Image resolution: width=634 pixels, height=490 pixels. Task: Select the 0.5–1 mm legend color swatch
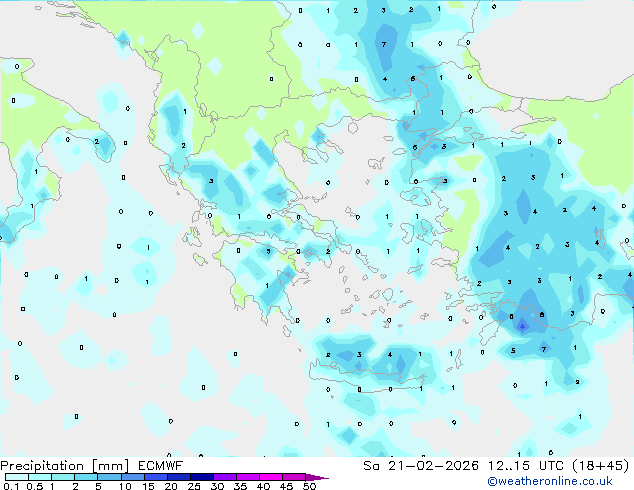pos(40,477)
